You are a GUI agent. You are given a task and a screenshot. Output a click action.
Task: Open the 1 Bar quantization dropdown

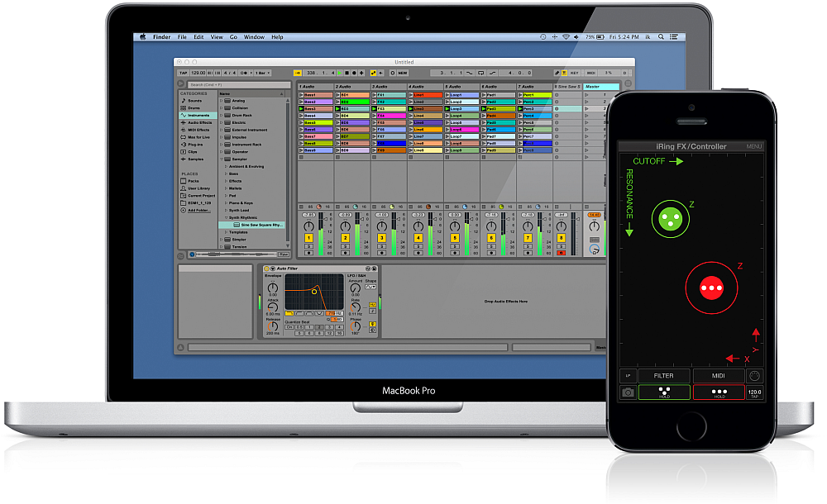[x=261, y=73]
